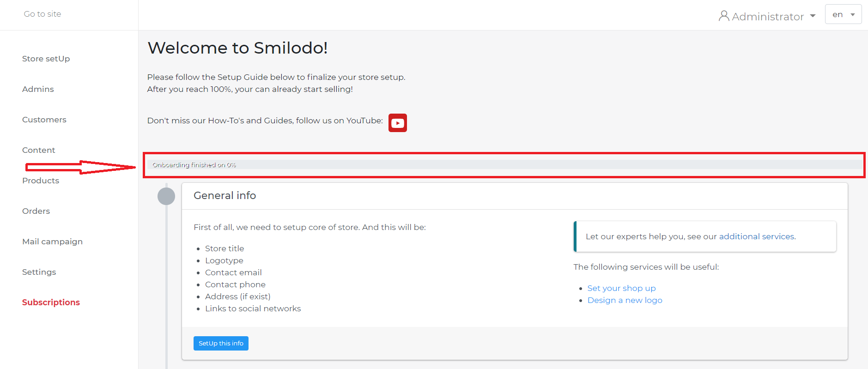
Task: Click the Administrator user avatar icon
Action: tap(724, 16)
